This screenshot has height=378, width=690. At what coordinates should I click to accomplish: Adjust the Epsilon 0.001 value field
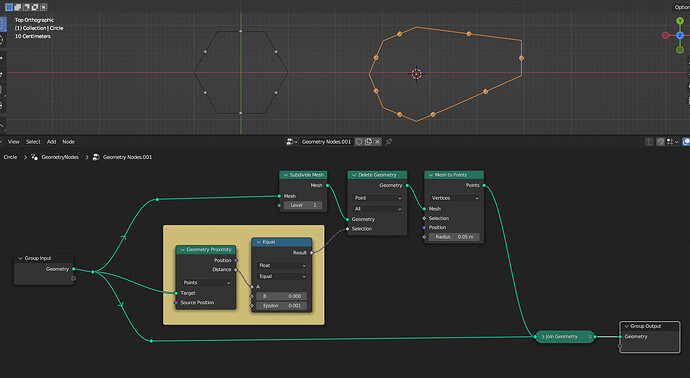tap(282, 305)
